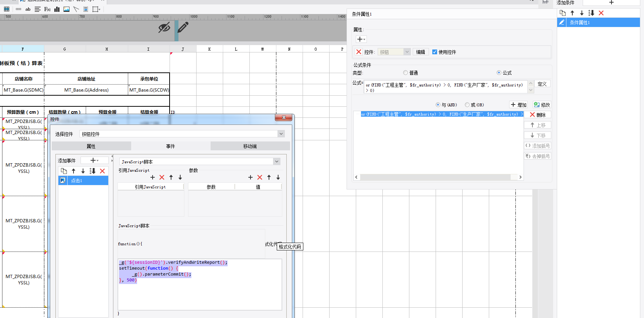Remove 引用JavaScript row with red X
644x318 pixels.
[x=162, y=177]
